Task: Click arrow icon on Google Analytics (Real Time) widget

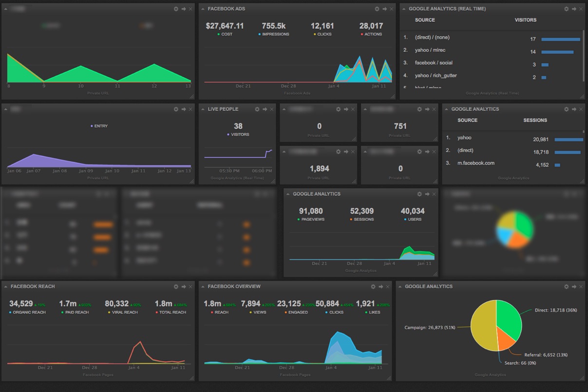Action: coord(574,9)
